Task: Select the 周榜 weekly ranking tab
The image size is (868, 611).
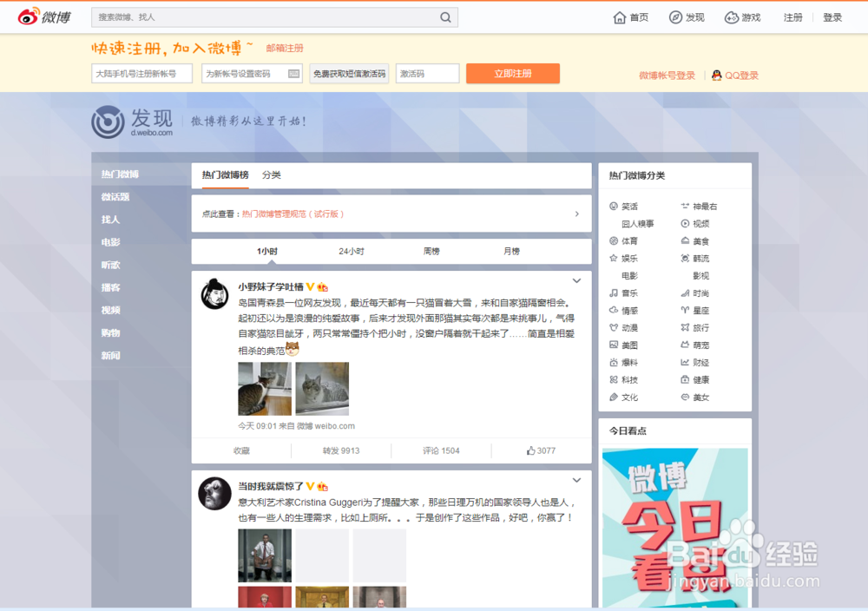Action: tap(431, 252)
